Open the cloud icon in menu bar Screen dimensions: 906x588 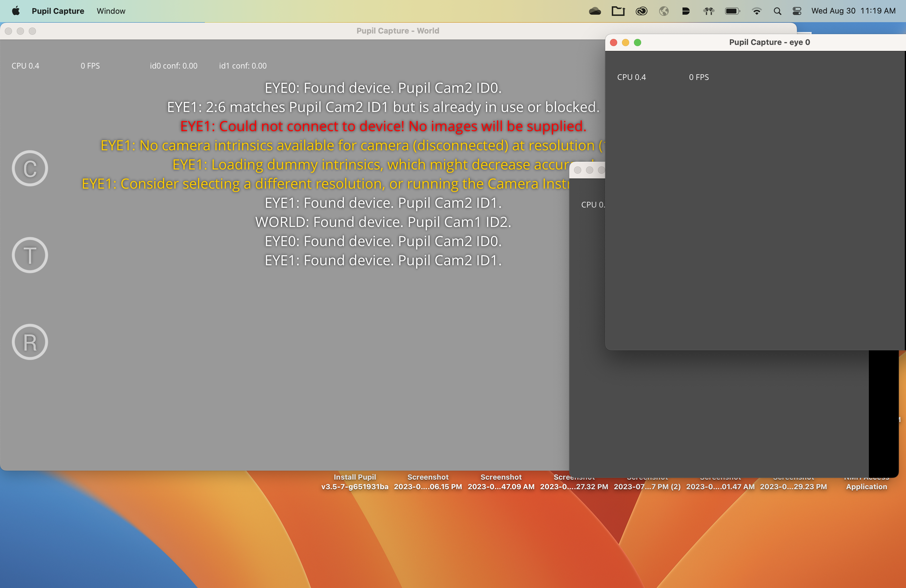(x=595, y=11)
